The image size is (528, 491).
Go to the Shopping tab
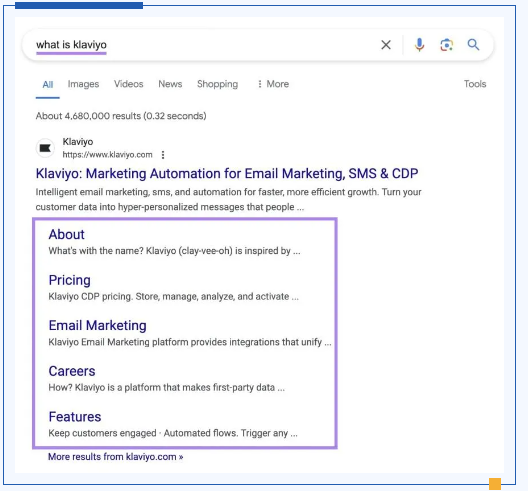(x=218, y=84)
